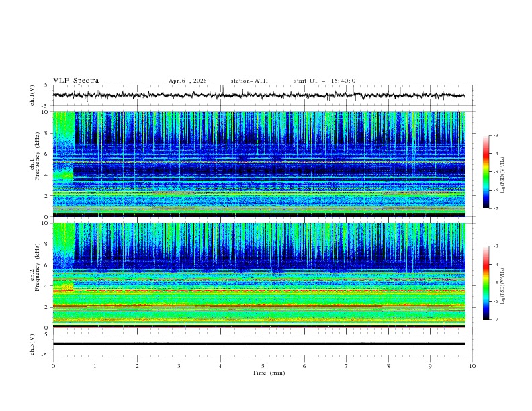Viewport: 532px width, 411px height.
Task: Click inside the ch.2 spectrogram panel
Action: tap(259, 275)
